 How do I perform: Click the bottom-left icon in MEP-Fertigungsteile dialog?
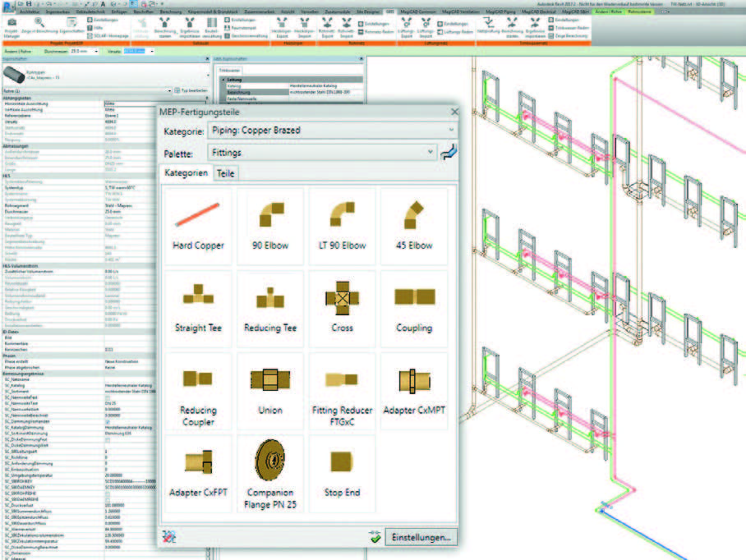pyautogui.click(x=169, y=537)
